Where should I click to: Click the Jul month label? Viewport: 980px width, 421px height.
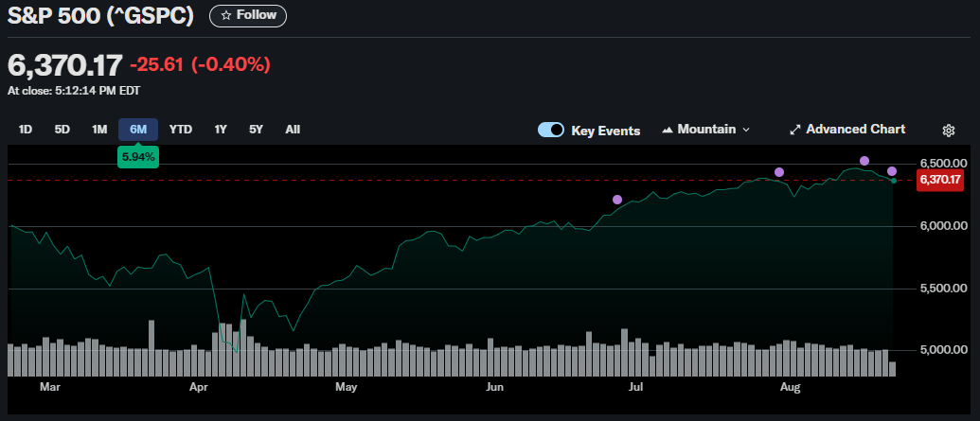point(635,387)
